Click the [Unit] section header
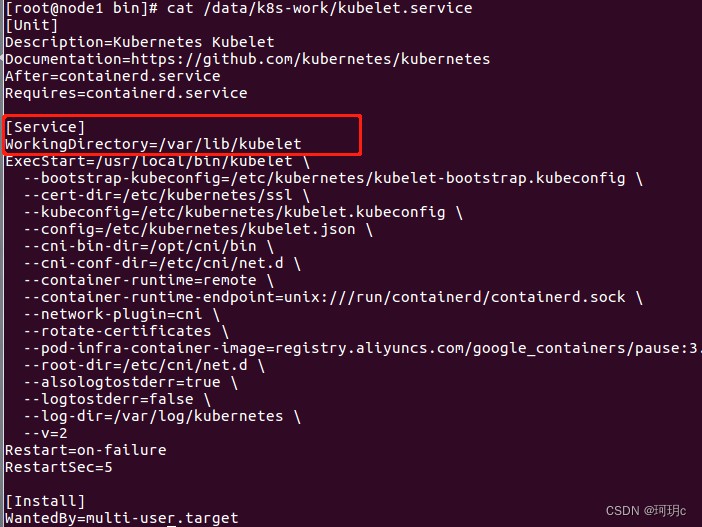The image size is (702, 527). (x=31, y=25)
